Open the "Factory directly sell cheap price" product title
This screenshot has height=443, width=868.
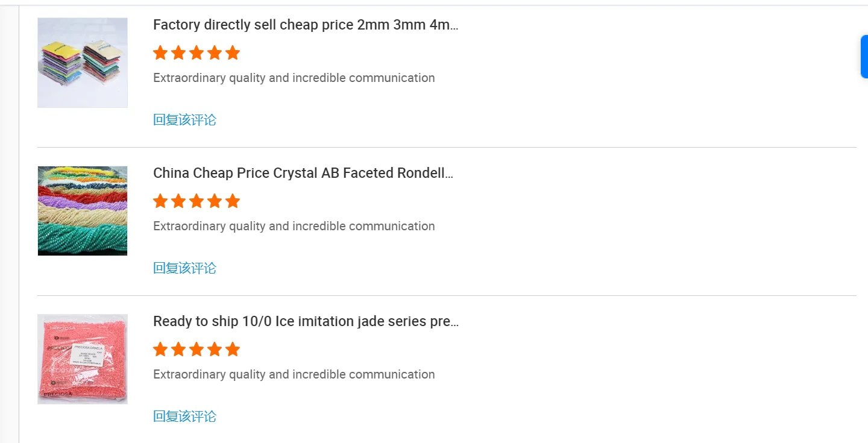[x=306, y=25]
